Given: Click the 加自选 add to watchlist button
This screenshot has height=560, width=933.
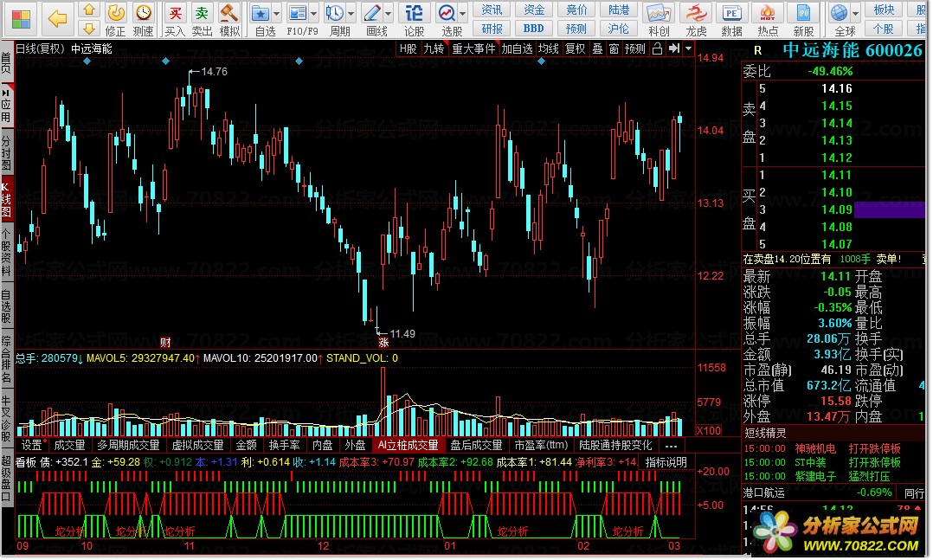Looking at the screenshot, I should pyautogui.click(x=517, y=48).
